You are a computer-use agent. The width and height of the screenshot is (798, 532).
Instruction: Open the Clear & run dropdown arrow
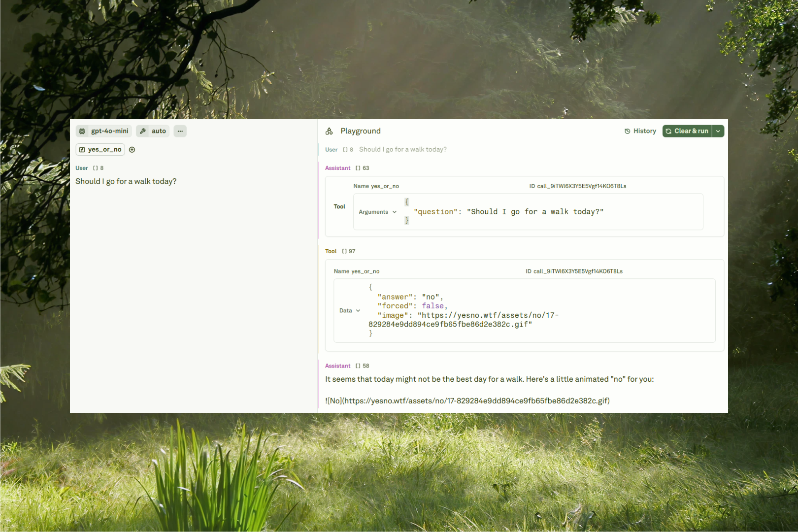click(x=718, y=131)
